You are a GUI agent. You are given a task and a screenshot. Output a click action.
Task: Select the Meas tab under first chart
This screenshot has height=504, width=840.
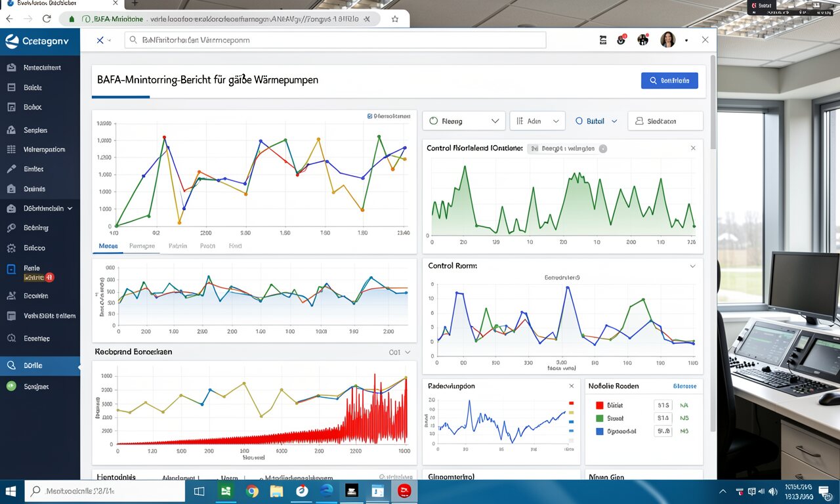pyautogui.click(x=108, y=246)
